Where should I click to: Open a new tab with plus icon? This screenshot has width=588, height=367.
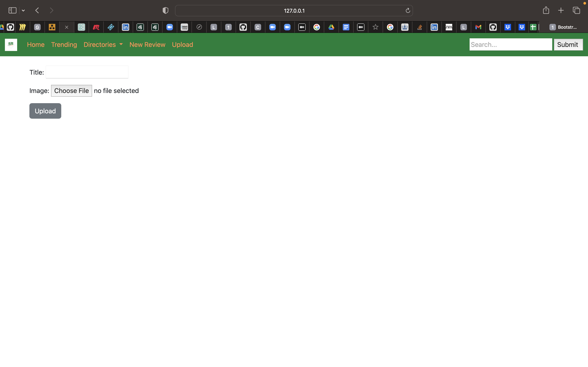(561, 10)
